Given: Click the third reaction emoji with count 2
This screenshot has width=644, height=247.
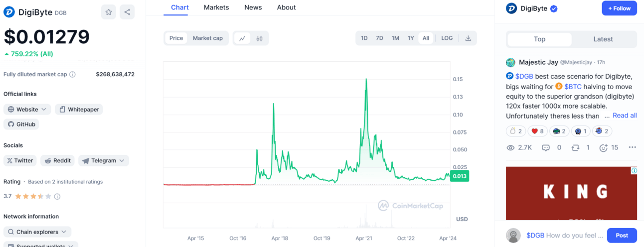Looking at the screenshot, I should click(559, 131).
